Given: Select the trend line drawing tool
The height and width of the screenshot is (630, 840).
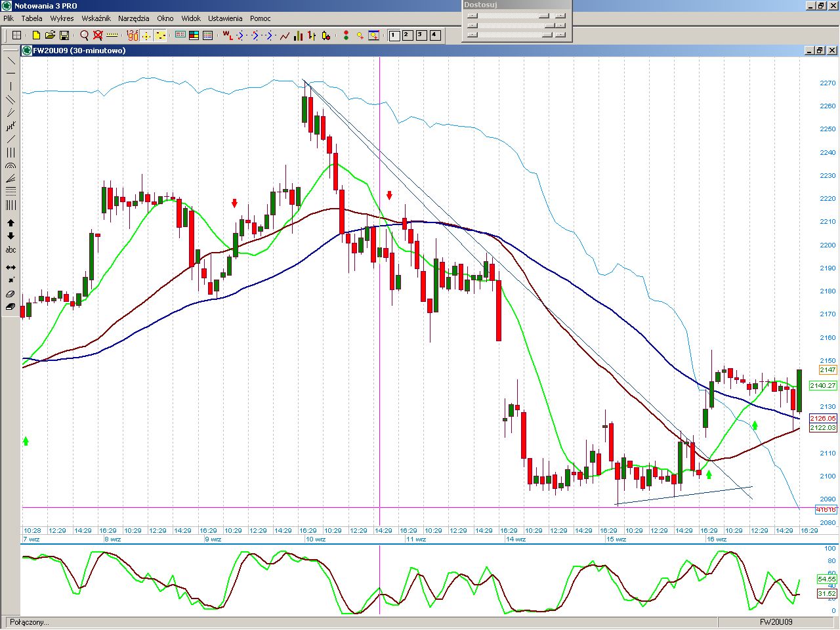Looking at the screenshot, I should pos(10,60).
